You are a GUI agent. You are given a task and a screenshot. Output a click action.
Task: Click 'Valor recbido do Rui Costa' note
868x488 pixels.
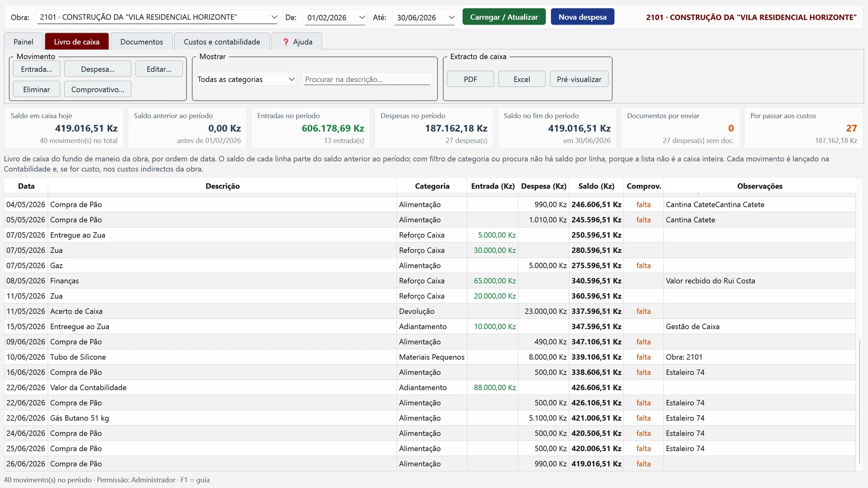[710, 281]
